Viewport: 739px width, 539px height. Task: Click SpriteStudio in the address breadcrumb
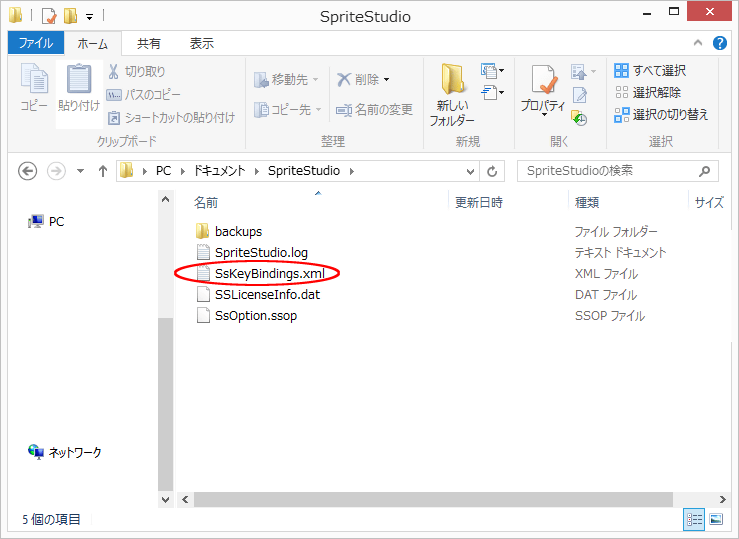(x=304, y=171)
